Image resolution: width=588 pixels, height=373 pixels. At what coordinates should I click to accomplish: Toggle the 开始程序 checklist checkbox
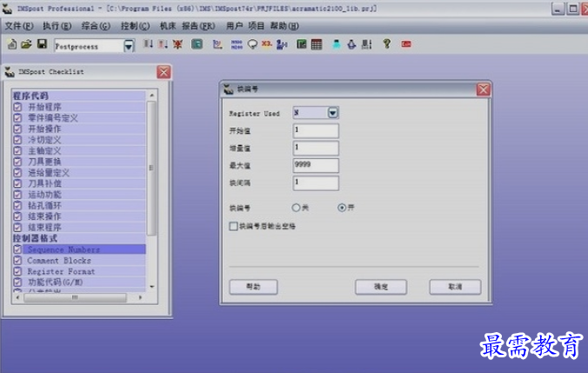(17, 106)
